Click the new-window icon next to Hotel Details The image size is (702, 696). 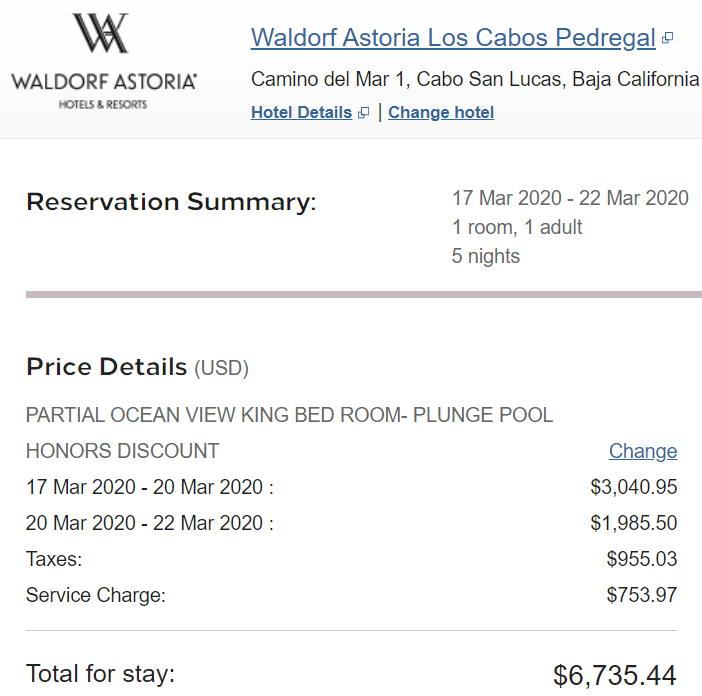pos(364,113)
